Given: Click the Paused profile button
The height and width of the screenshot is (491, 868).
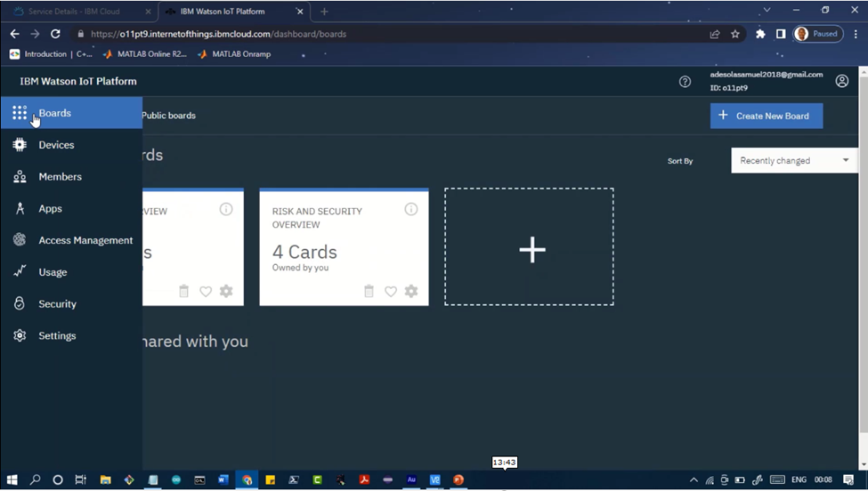Looking at the screenshot, I should [819, 34].
